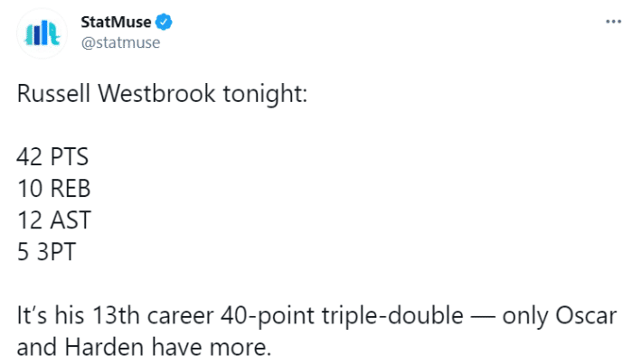
Task: Click the "10 REB" stat line
Action: coord(55,189)
